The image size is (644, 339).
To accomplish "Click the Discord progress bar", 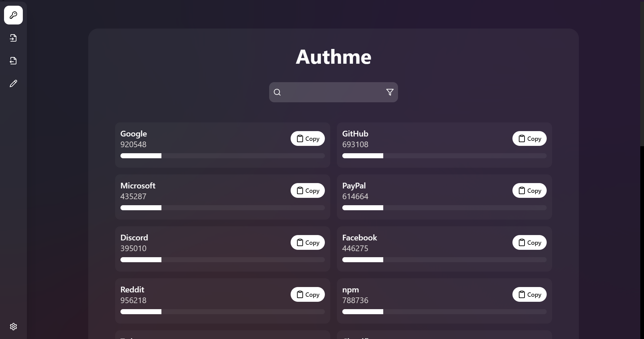I will 222,260.
